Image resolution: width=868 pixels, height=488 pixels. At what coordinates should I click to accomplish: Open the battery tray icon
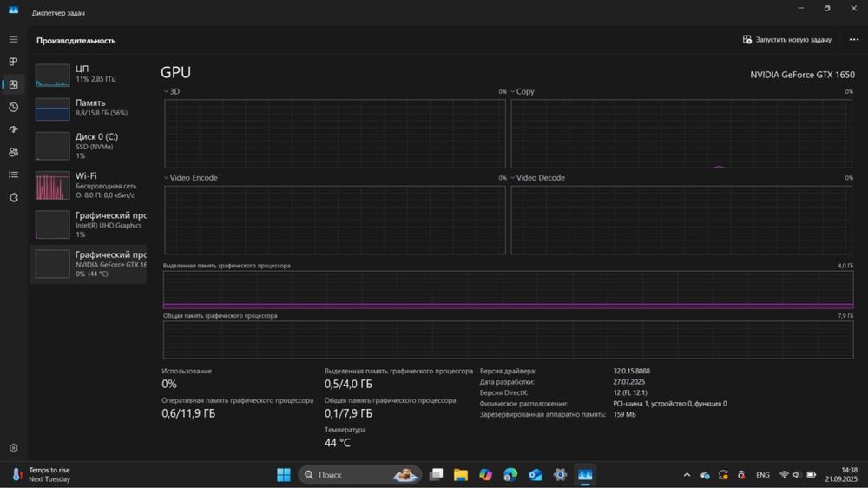click(x=811, y=475)
